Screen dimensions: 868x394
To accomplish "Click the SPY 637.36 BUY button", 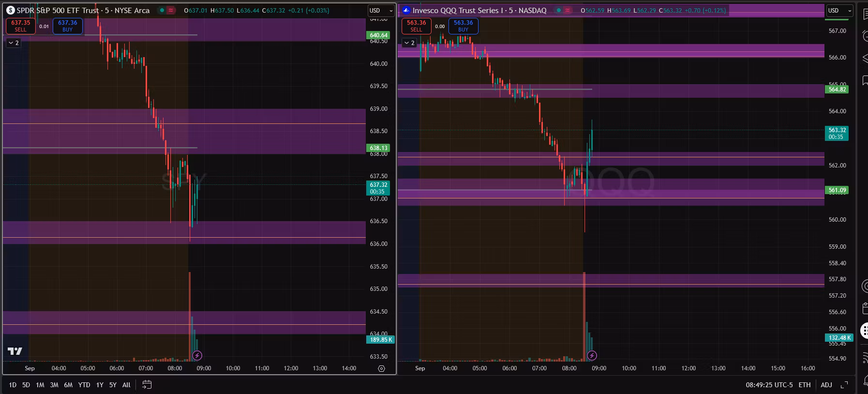I will [x=68, y=26].
